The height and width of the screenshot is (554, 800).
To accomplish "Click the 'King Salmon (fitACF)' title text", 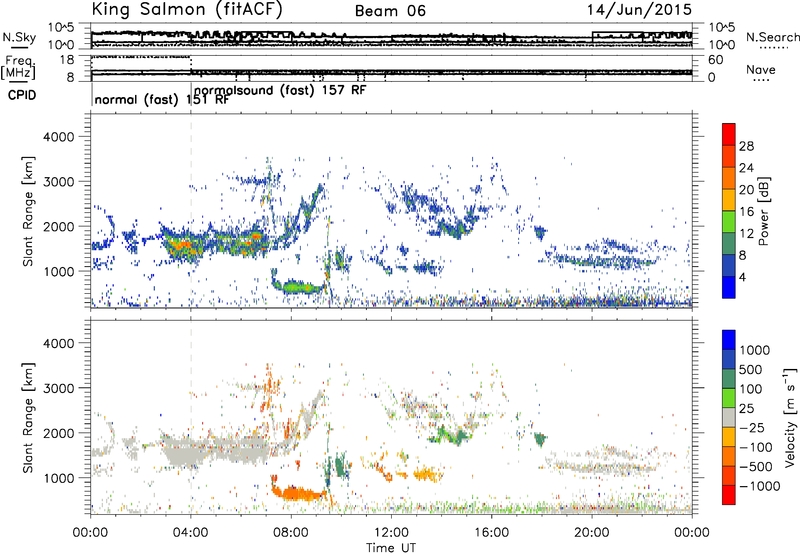I will [187, 9].
